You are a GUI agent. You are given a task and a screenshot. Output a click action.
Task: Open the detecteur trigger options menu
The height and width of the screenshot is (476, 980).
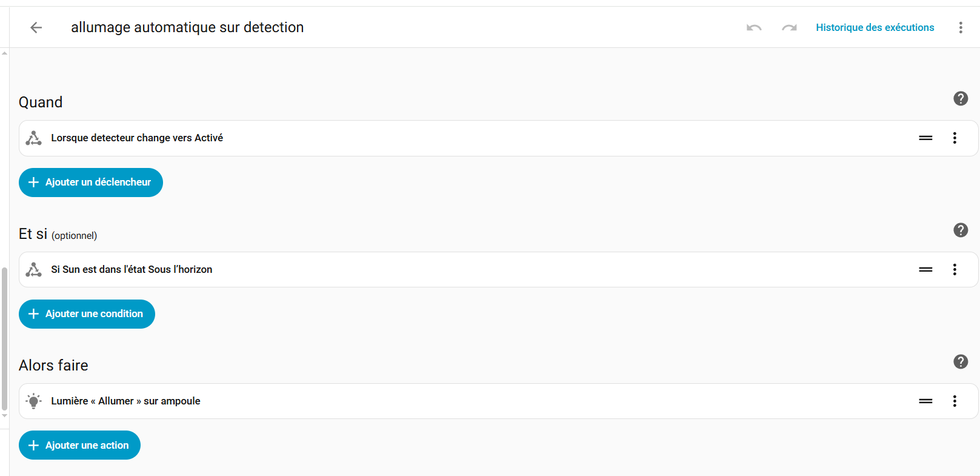[x=955, y=138]
